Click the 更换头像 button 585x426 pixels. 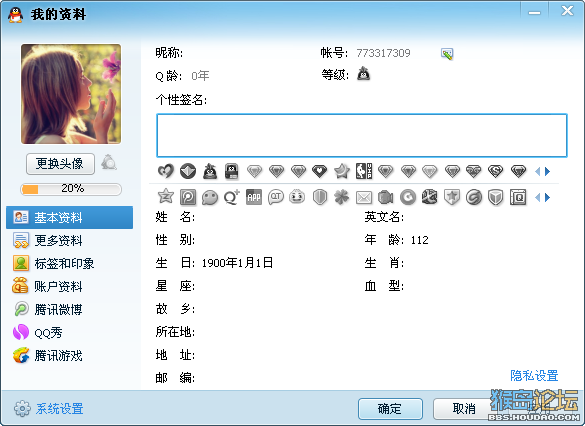pyautogui.click(x=60, y=163)
